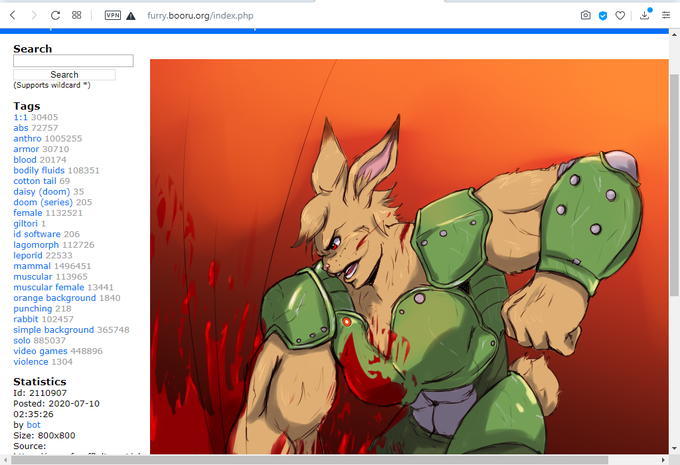Go back to the previous page
The height and width of the screenshot is (465, 680).
(13, 15)
